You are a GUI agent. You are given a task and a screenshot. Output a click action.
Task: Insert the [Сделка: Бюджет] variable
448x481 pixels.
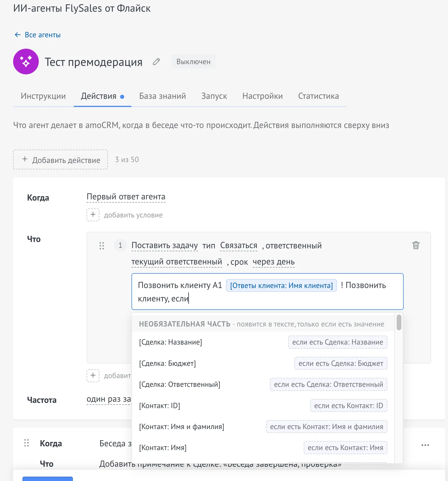tap(168, 363)
